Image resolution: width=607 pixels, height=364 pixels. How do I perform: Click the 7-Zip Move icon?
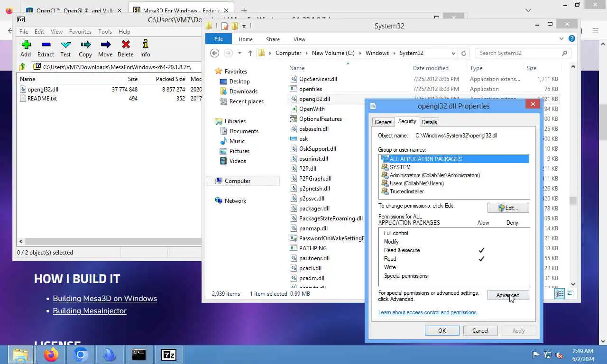[106, 45]
